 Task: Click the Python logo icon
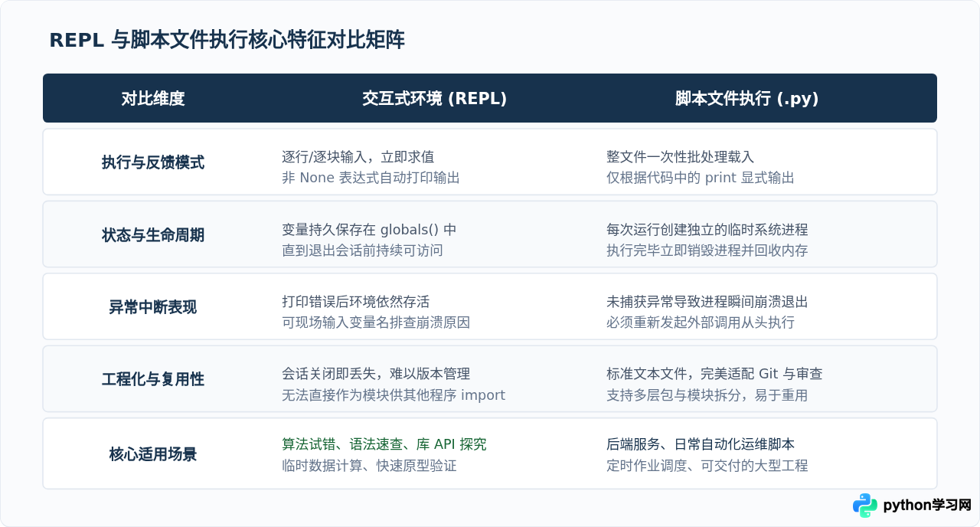point(865,506)
